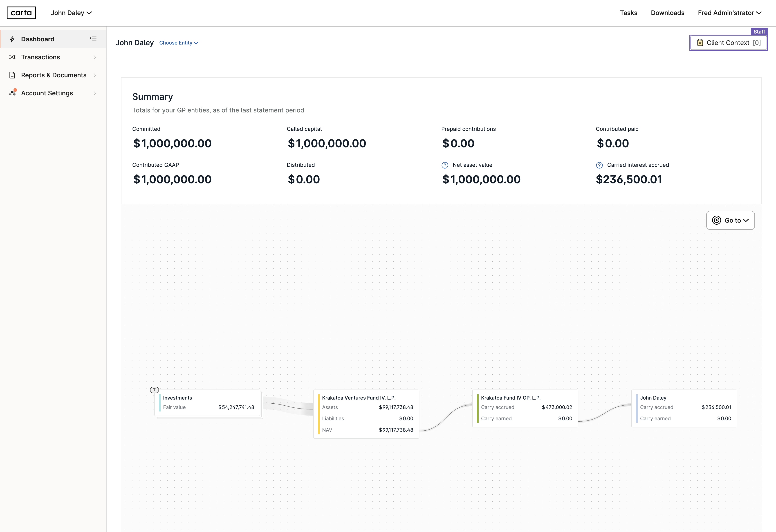Open John Daley account switcher dropdown
This screenshot has width=776, height=532.
[x=71, y=13]
